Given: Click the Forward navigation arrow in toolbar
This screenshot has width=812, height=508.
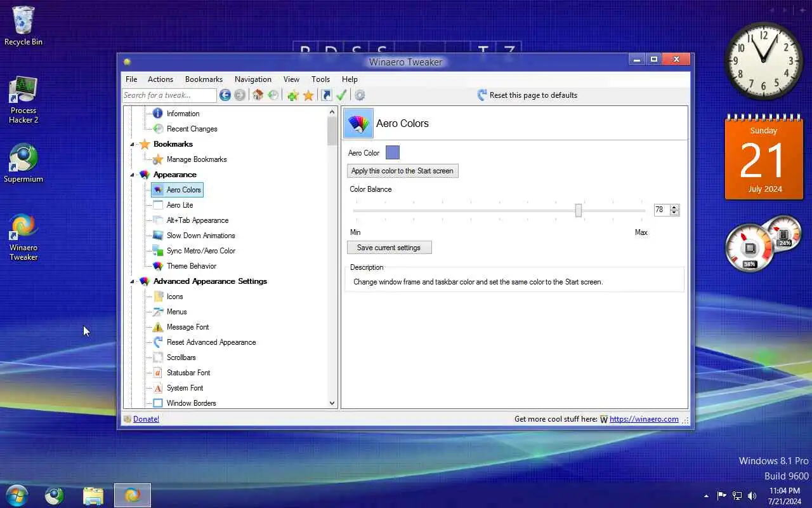Looking at the screenshot, I should click(x=240, y=95).
